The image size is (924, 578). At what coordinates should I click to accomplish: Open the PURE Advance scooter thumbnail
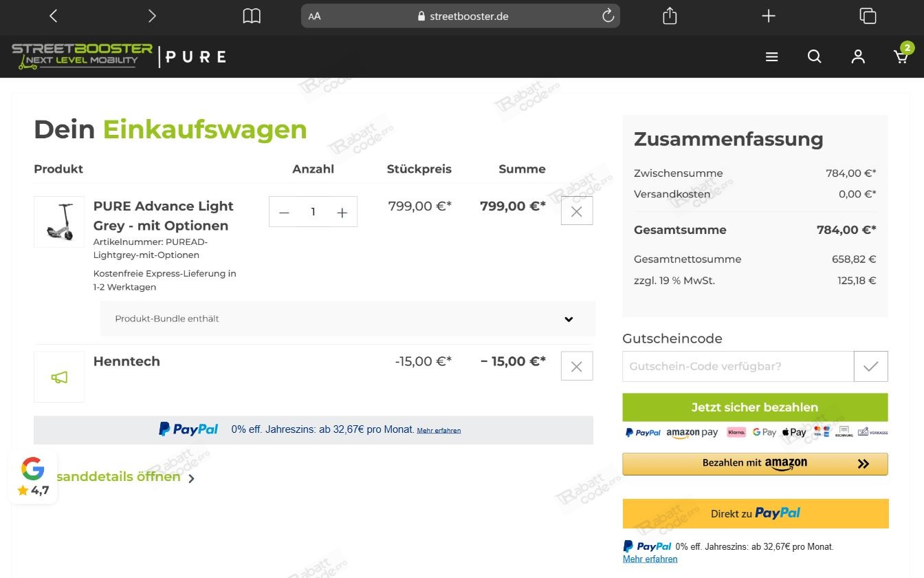tap(59, 222)
